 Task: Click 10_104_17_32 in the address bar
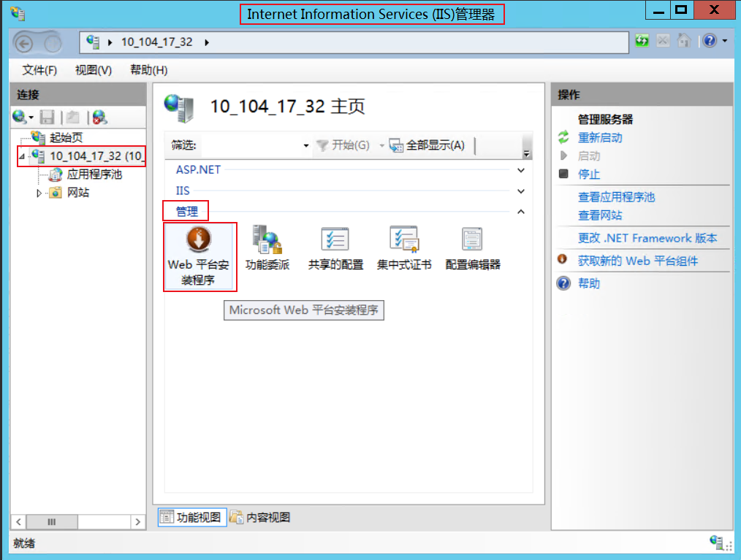pyautogui.click(x=157, y=42)
